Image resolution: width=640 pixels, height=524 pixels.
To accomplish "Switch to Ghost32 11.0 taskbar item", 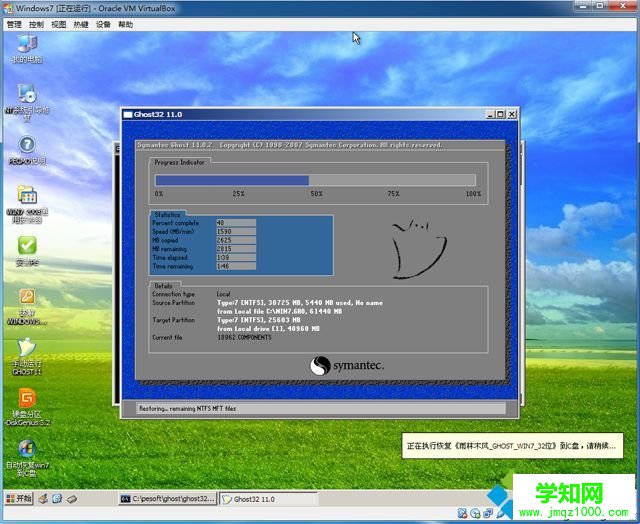I will 269,499.
